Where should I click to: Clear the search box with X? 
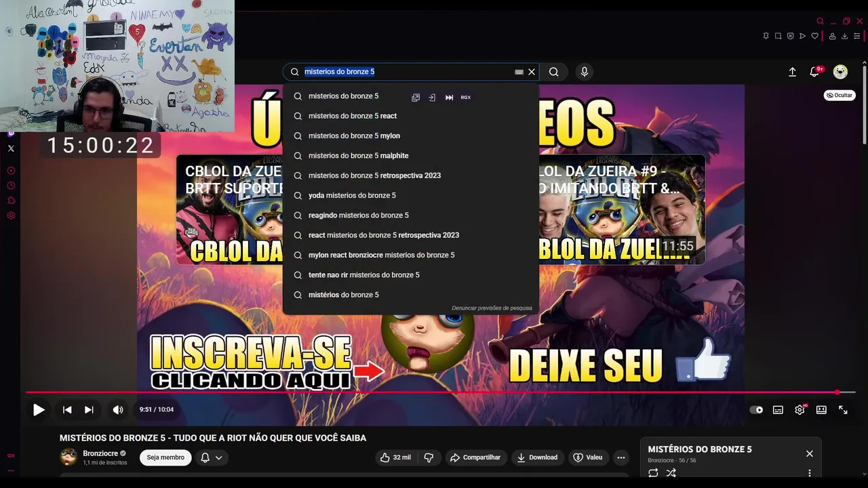tap(532, 72)
